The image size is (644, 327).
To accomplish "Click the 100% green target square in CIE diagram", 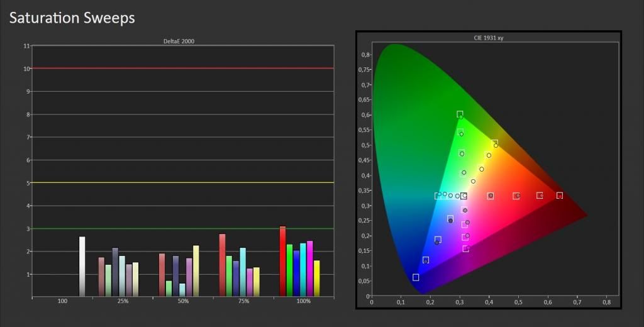I will point(460,114).
